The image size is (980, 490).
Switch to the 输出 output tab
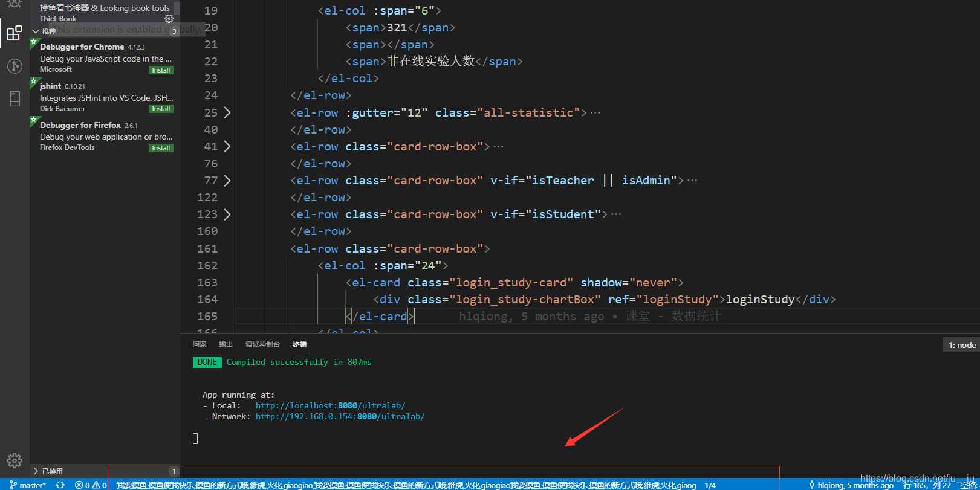pyautogui.click(x=226, y=344)
